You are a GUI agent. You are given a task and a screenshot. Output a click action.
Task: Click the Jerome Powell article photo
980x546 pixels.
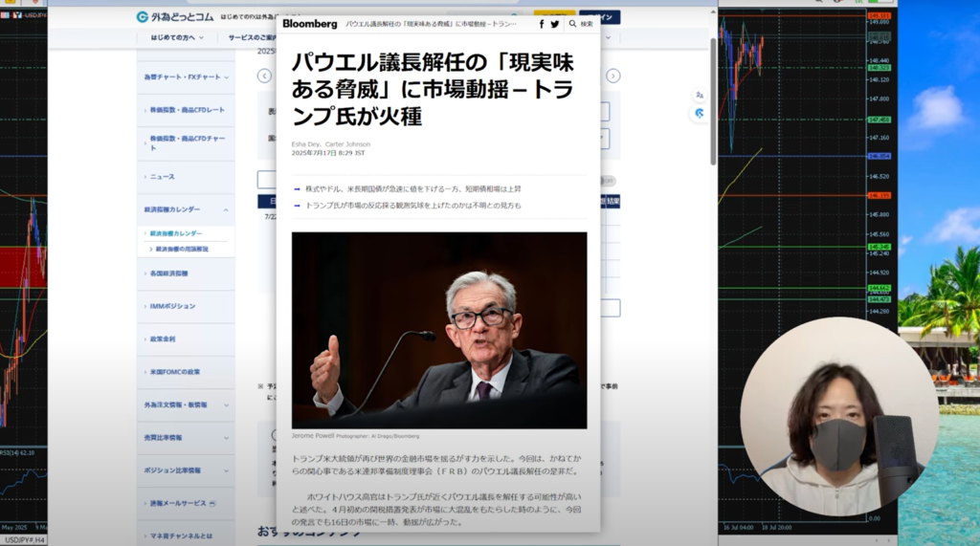[438, 330]
